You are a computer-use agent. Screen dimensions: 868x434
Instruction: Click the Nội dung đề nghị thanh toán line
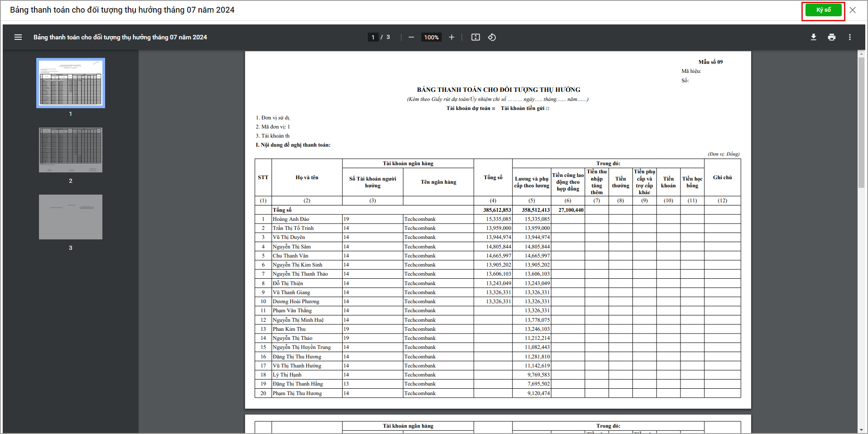tap(293, 145)
